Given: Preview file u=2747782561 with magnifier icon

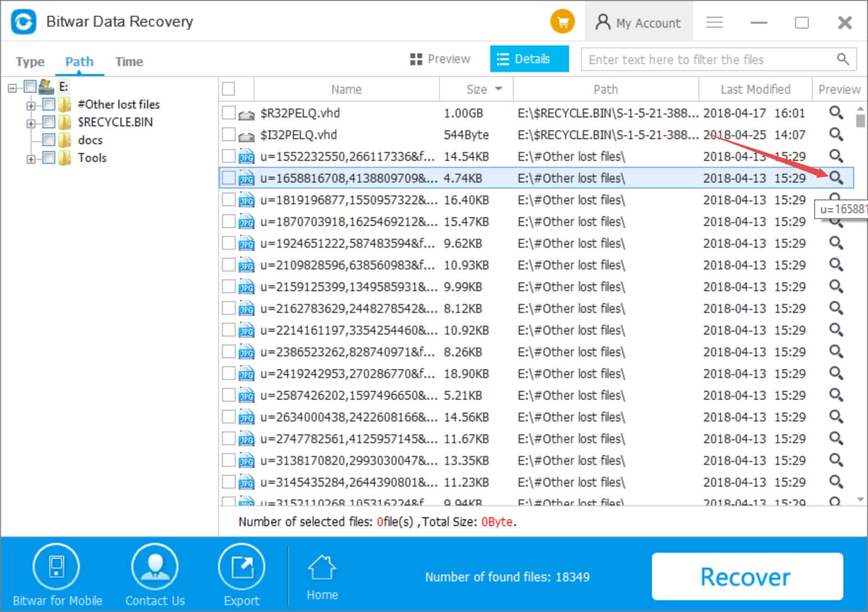Looking at the screenshot, I should click(836, 438).
